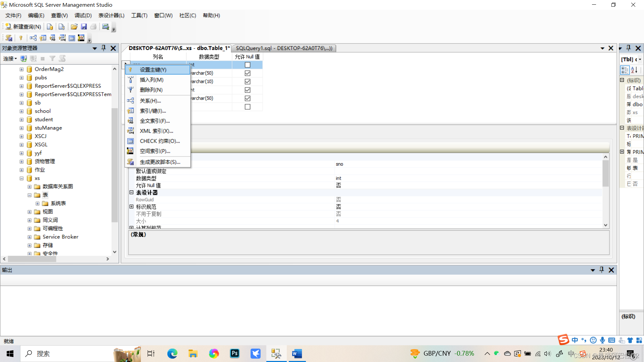Collapse the 表设计器 section in column properties
Screen dimensions: 644x362
(131, 192)
